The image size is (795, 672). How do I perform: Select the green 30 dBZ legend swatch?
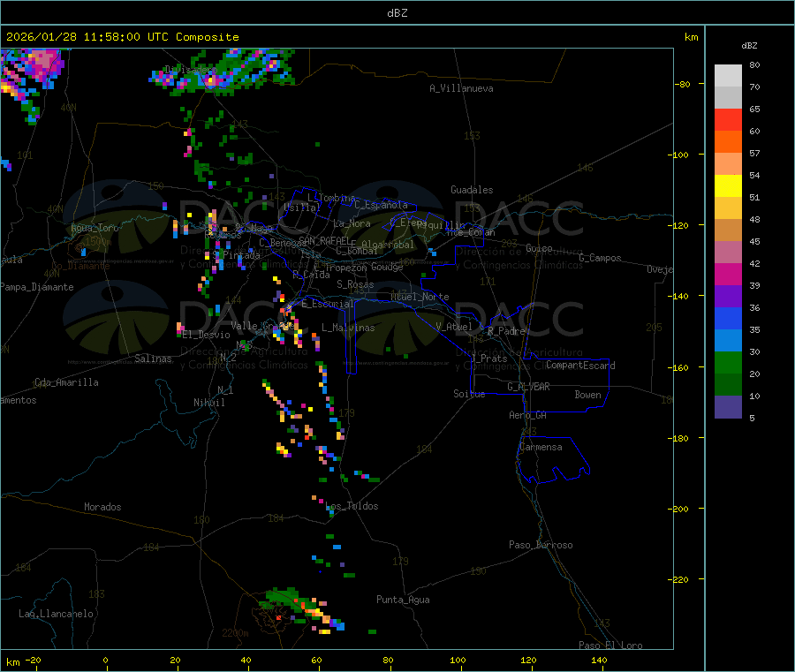tap(728, 362)
